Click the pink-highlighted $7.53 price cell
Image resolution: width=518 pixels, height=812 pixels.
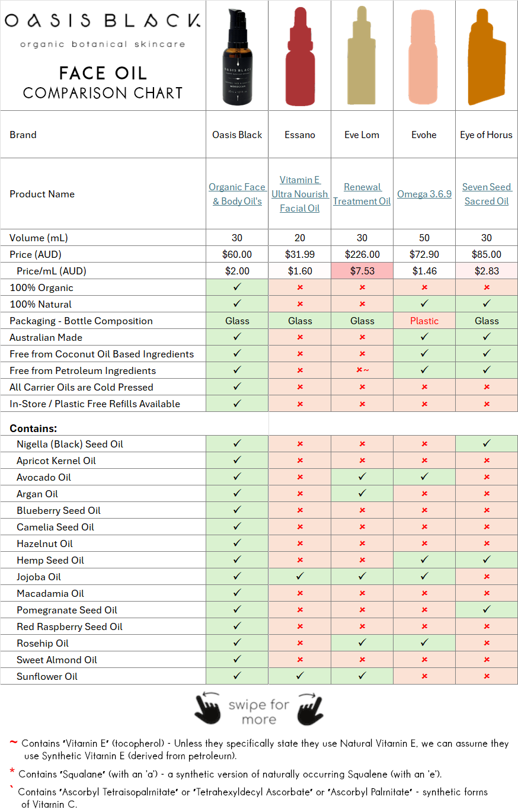[x=362, y=271]
